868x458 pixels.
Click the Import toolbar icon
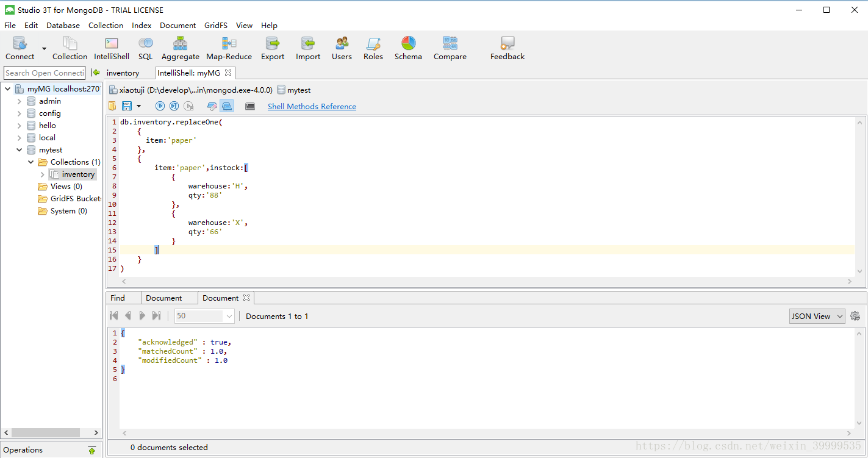pos(308,48)
